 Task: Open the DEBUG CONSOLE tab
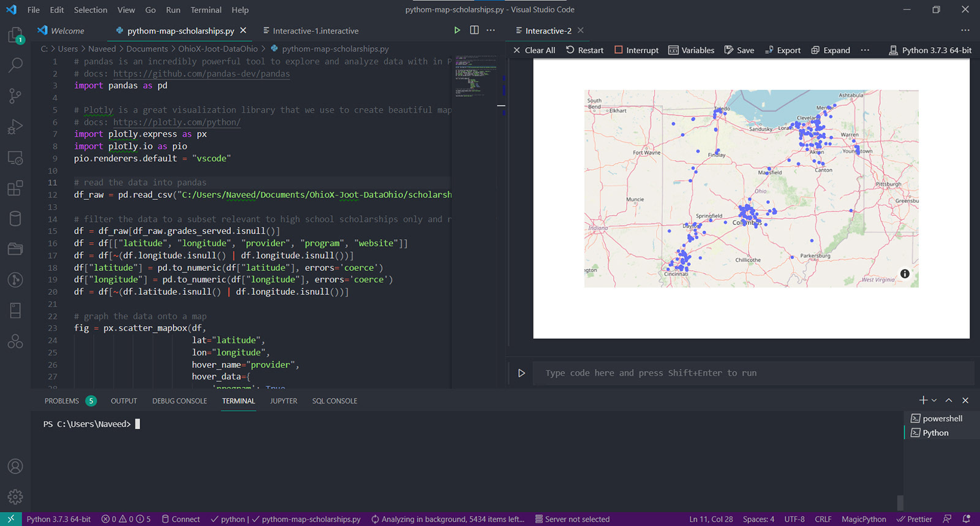point(179,401)
